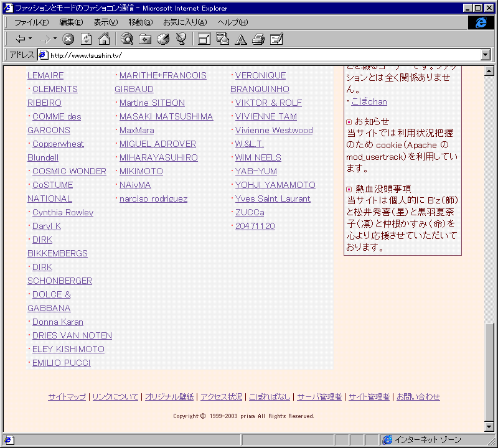Open the お気に入り(A) menu
The height and width of the screenshot is (448, 498).
click(x=185, y=22)
